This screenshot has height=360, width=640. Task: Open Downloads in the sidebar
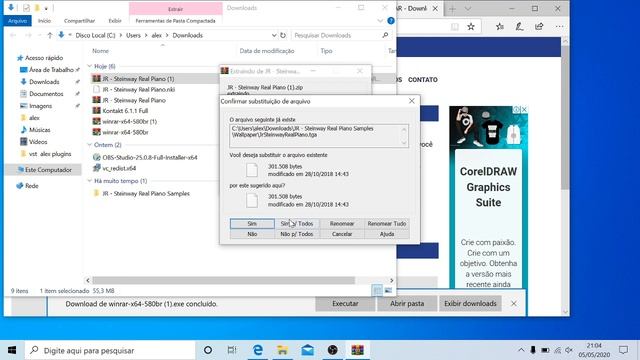tap(44, 82)
